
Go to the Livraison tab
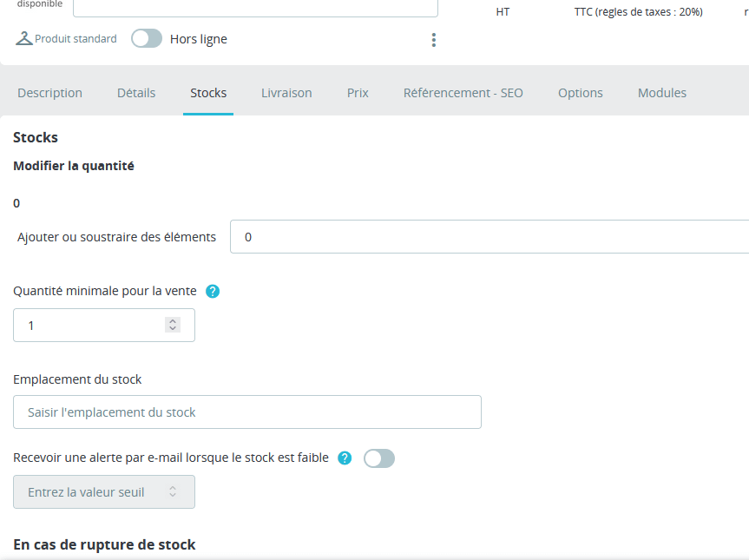286,93
